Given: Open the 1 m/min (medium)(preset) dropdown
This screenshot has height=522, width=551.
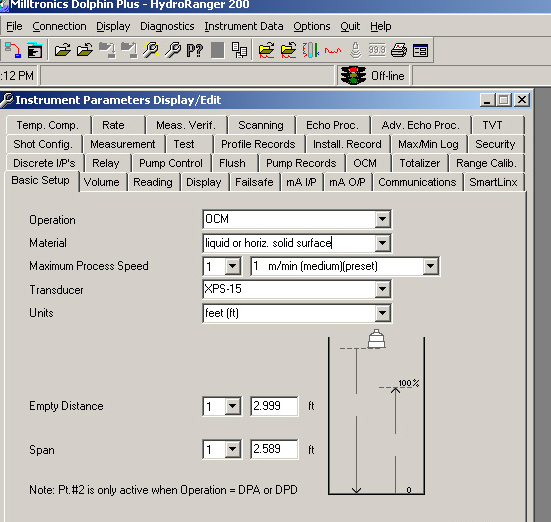Looking at the screenshot, I should pyautogui.click(x=430, y=266).
